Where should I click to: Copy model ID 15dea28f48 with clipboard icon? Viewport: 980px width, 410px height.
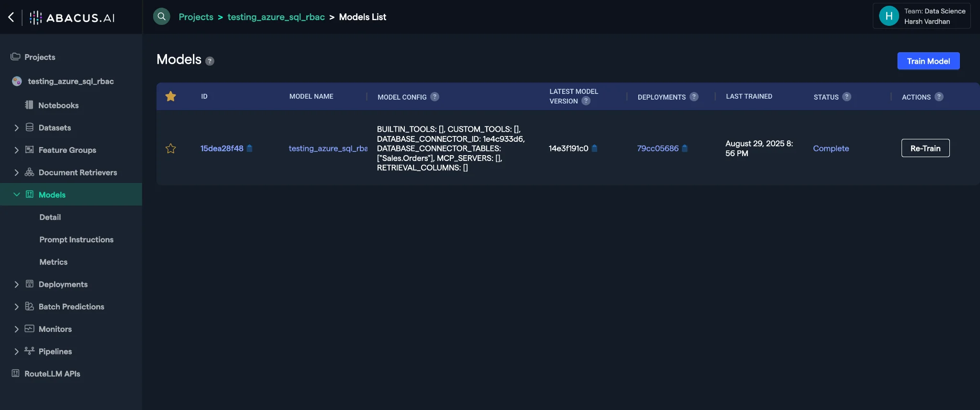[249, 148]
